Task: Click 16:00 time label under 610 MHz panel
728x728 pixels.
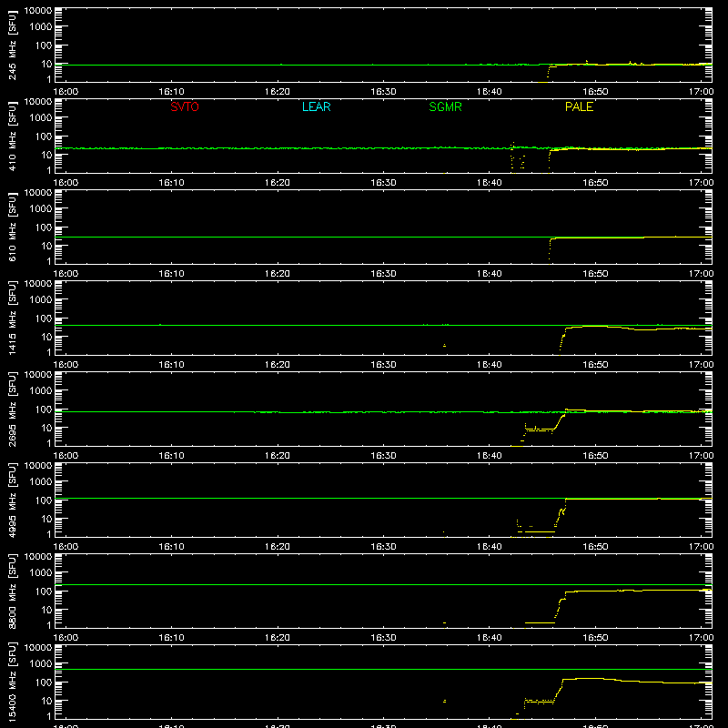Action: pyautogui.click(x=66, y=274)
